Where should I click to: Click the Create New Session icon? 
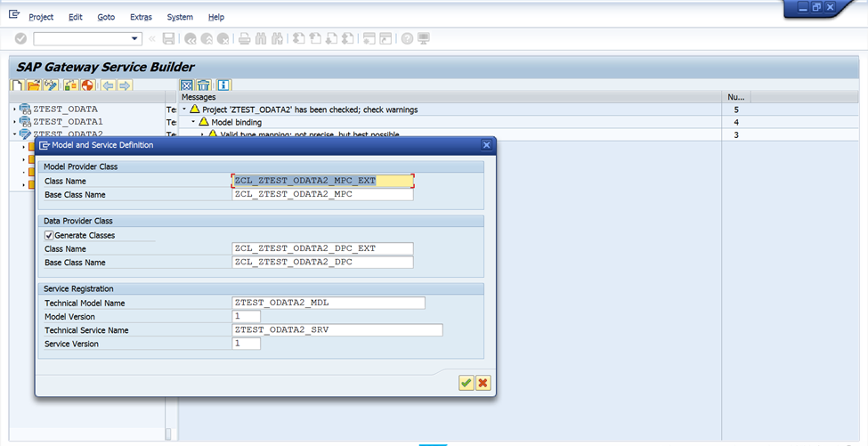tap(369, 39)
